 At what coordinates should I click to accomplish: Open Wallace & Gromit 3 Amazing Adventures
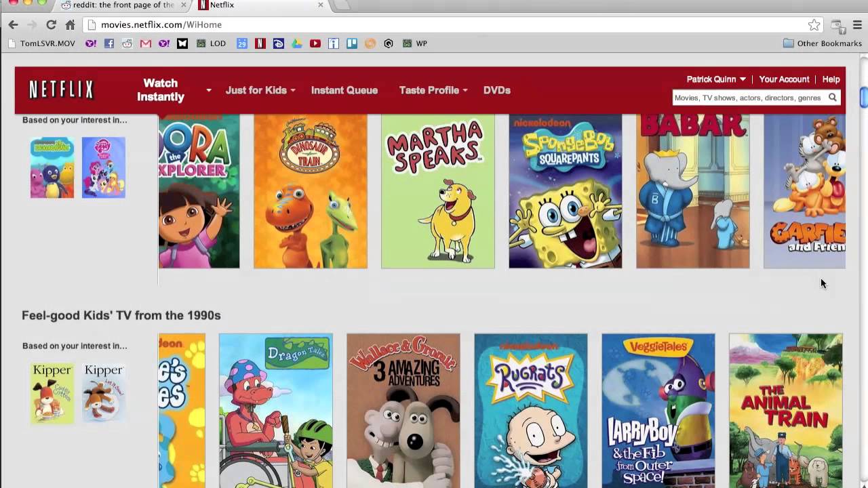(403, 411)
